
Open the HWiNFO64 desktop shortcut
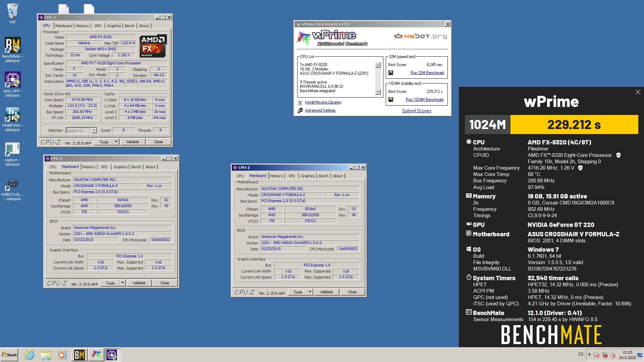pyautogui.click(x=12, y=119)
